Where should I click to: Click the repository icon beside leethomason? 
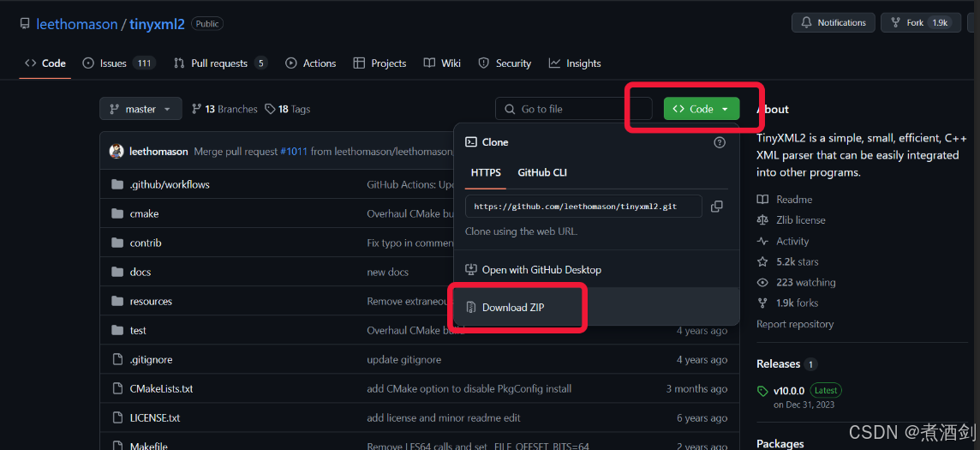25,24
